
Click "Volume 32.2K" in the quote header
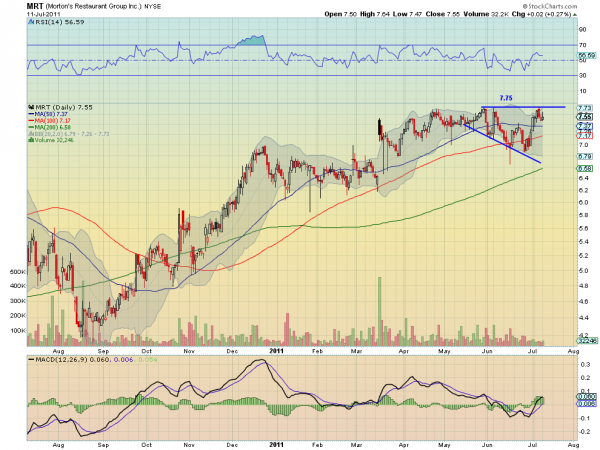[x=486, y=14]
